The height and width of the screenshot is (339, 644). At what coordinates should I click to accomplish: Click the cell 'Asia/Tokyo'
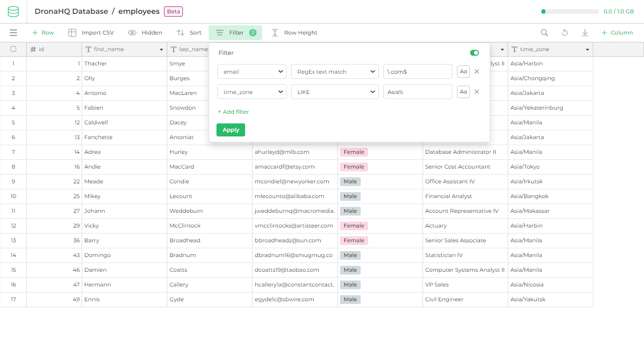[x=550, y=167]
